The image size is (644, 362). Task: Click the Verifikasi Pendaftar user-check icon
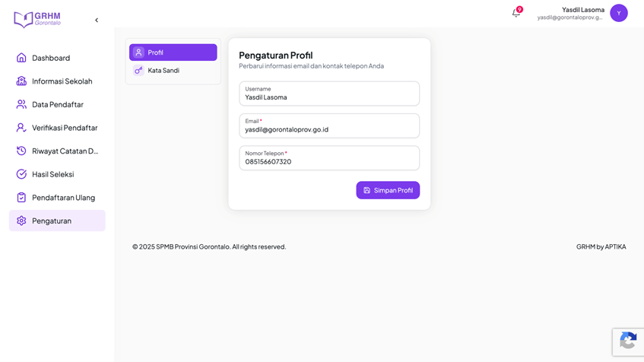21,128
